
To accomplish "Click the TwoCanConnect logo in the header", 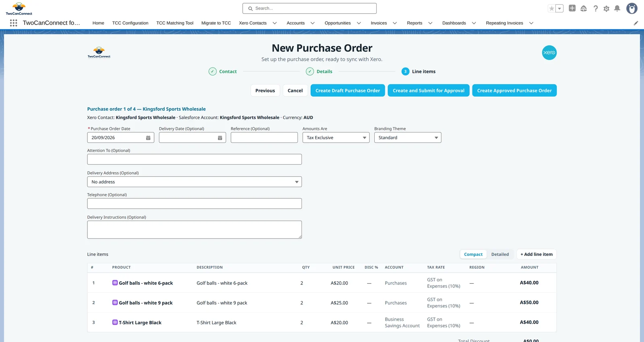I will pos(19,8).
